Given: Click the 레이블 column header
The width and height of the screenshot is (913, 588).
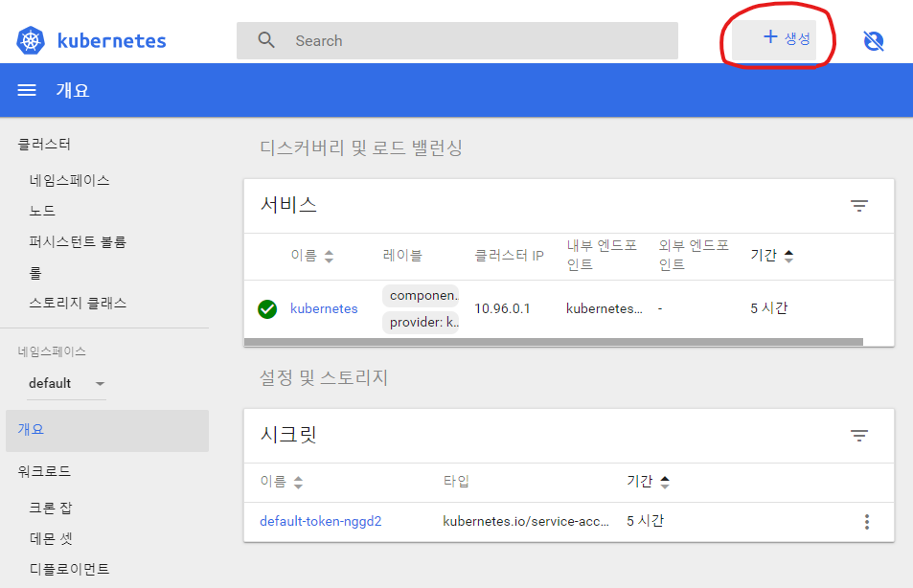Looking at the screenshot, I should click(x=402, y=256).
